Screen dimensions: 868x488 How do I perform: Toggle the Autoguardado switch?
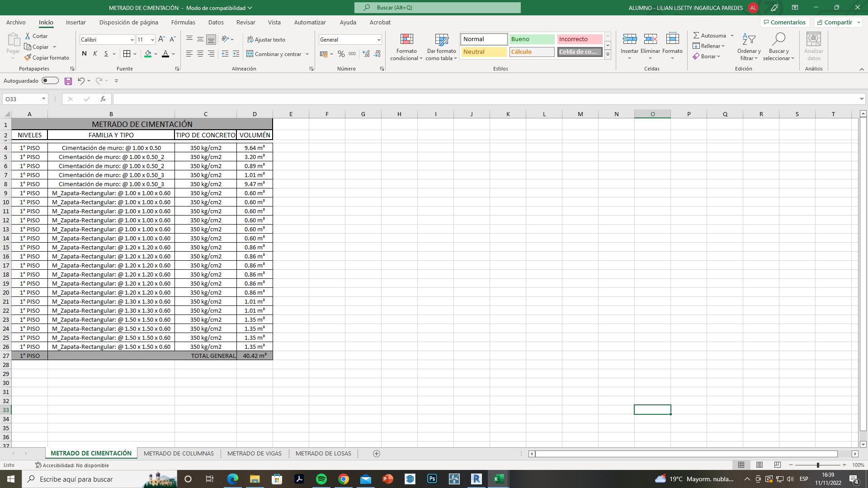(x=50, y=81)
